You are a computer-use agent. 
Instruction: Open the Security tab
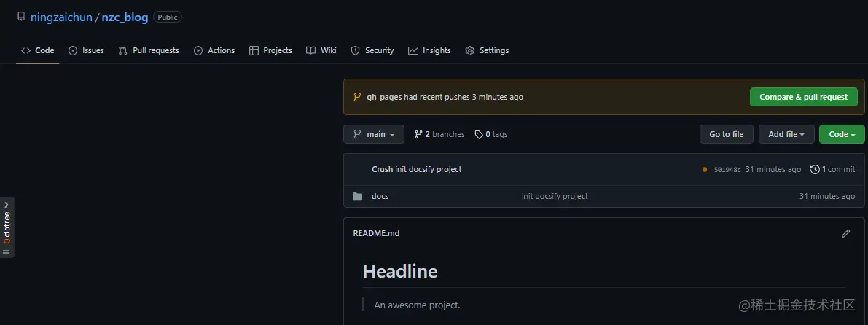tap(372, 50)
